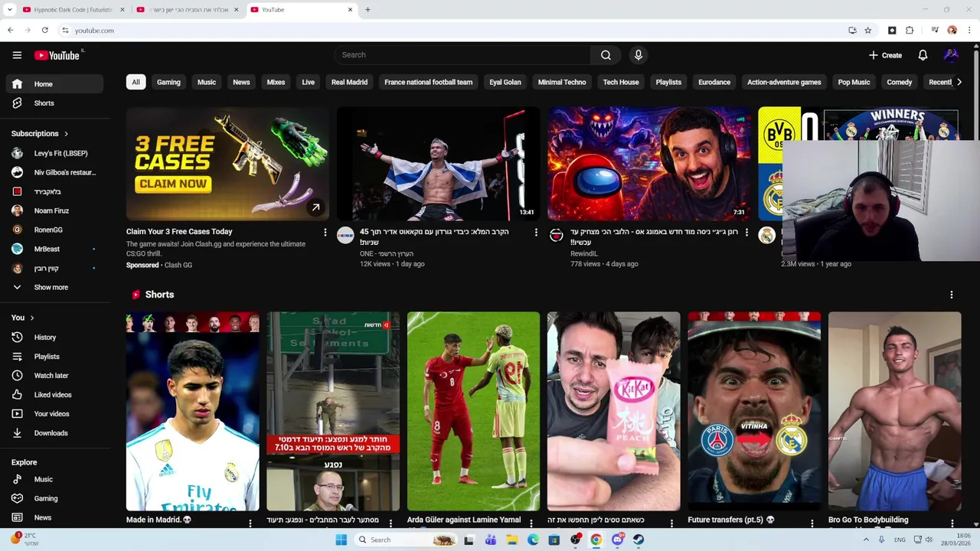The height and width of the screenshot is (551, 980).
Task: Open Google Chrome from the taskbar
Action: [596, 540]
